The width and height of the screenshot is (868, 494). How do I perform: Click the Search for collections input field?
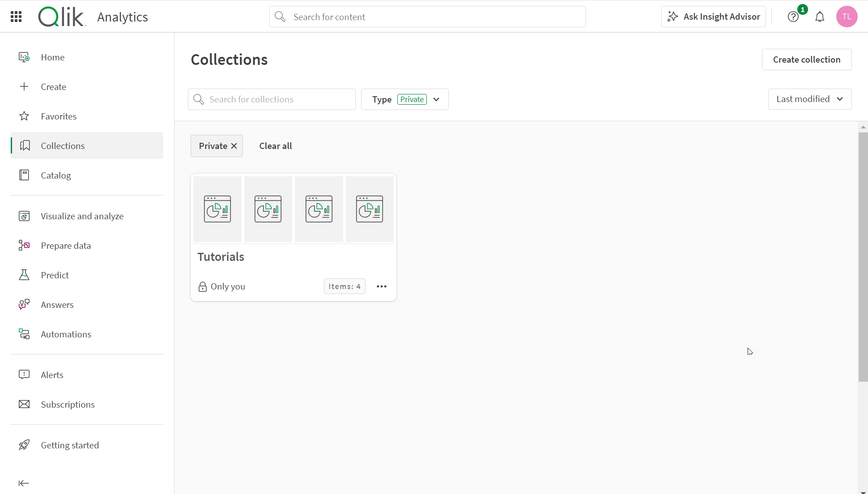(x=272, y=99)
